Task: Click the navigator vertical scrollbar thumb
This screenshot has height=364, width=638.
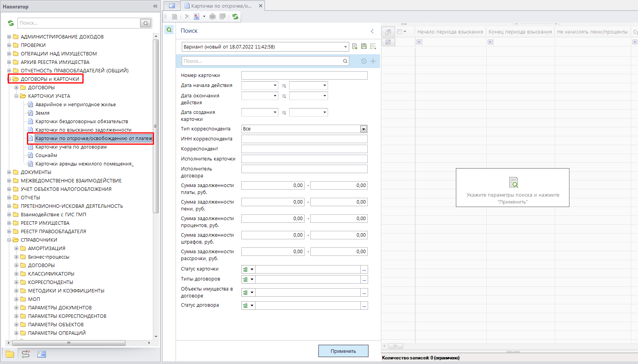Action: pos(156,126)
